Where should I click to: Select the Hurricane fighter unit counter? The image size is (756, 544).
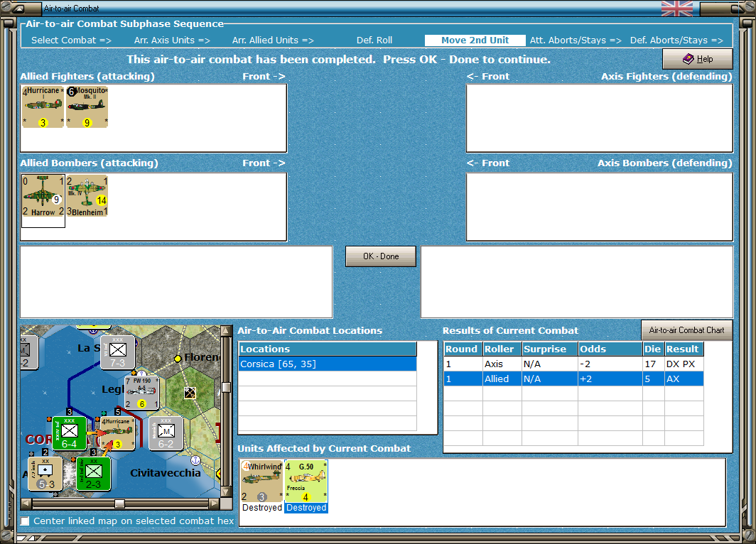click(x=43, y=107)
